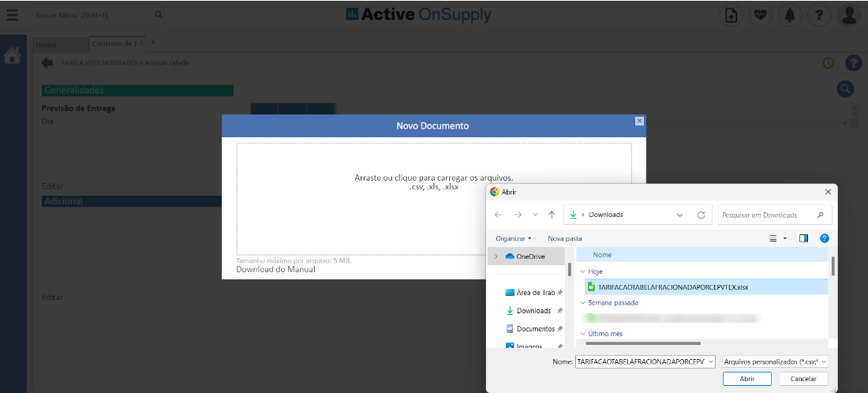Open the hamburger main menu
The image size is (868, 393).
pyautogui.click(x=12, y=15)
